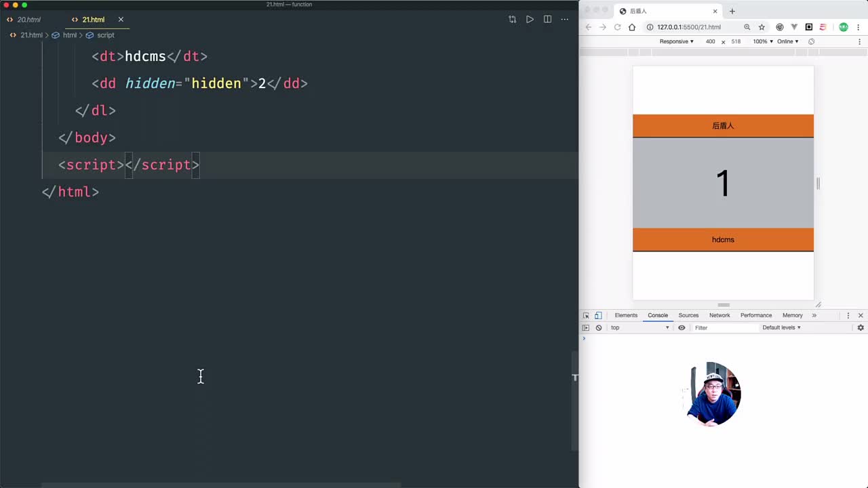Screen dimensions: 868x488
Task: Click the viewport right resize handle
Action: click(818, 183)
